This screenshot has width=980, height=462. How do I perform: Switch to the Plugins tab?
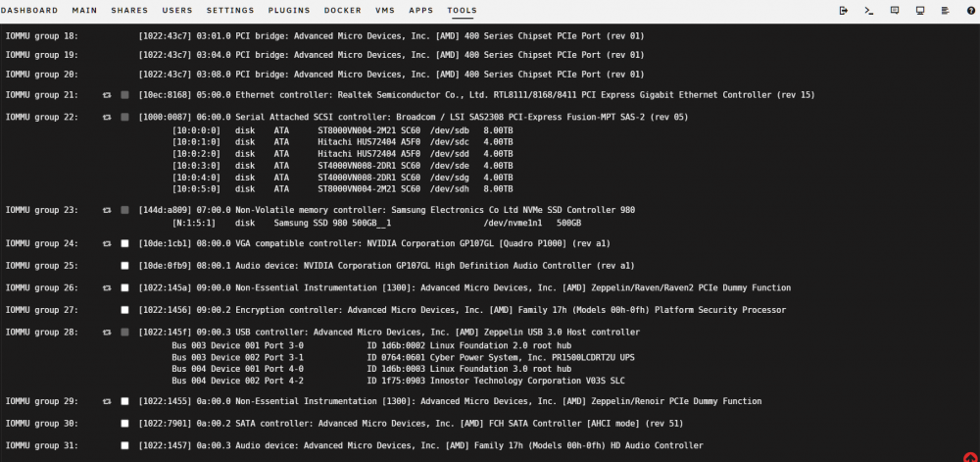289,11
